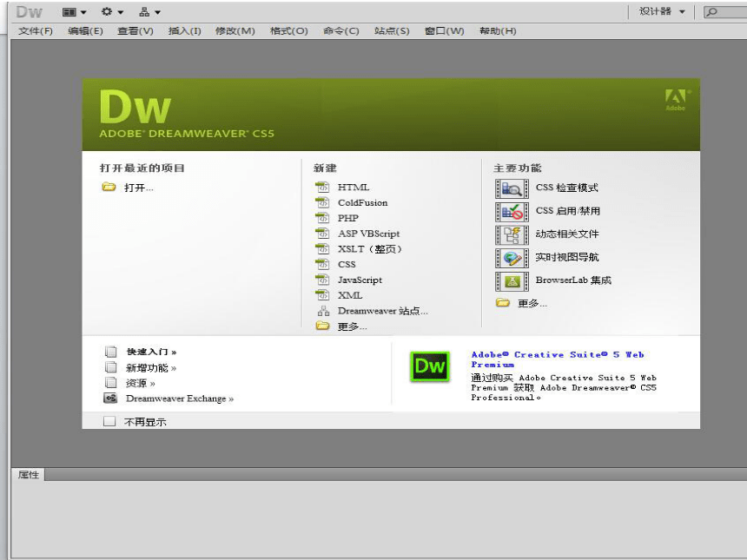Click the 打开... link for recent items

[139, 188]
